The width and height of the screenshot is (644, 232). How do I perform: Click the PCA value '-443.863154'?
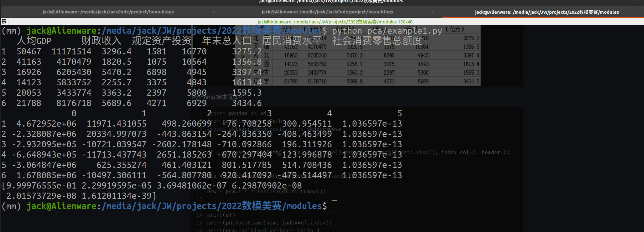(x=184, y=134)
